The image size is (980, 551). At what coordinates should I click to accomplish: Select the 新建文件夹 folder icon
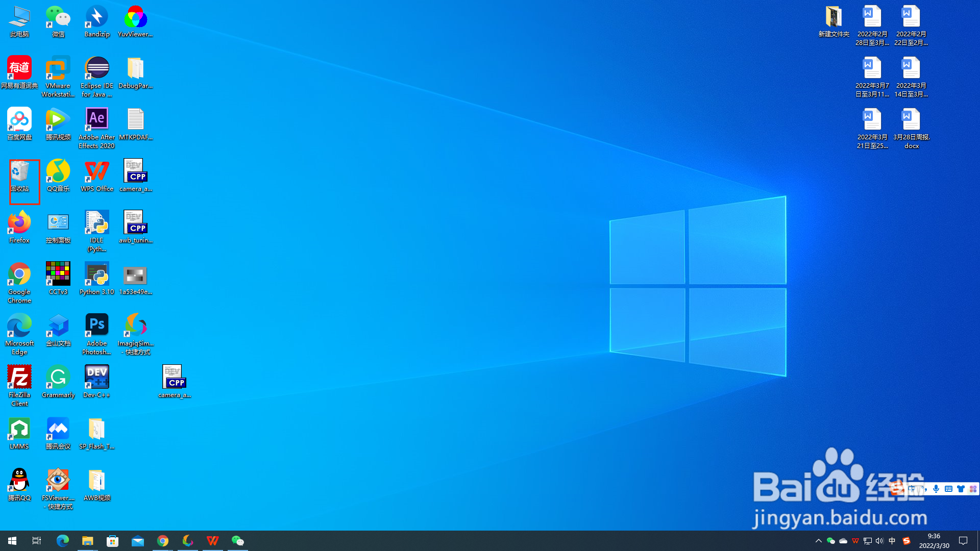(x=834, y=22)
